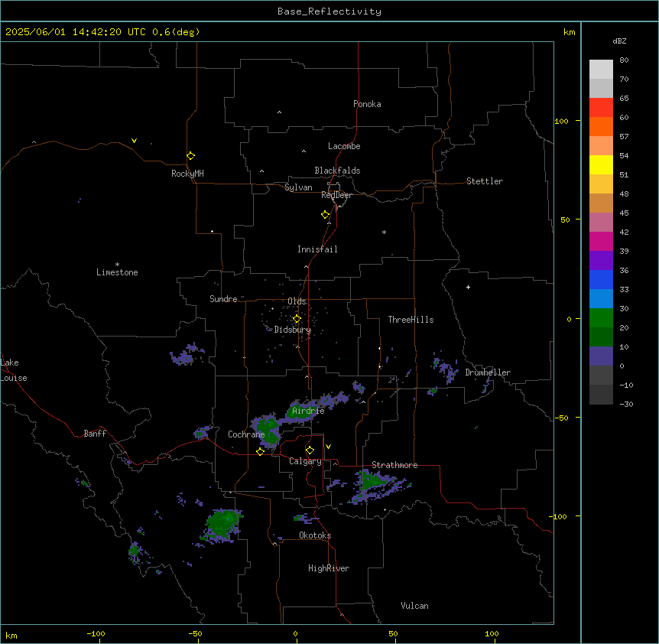
Task: Click the Lake Louise label
Action: [14, 370]
